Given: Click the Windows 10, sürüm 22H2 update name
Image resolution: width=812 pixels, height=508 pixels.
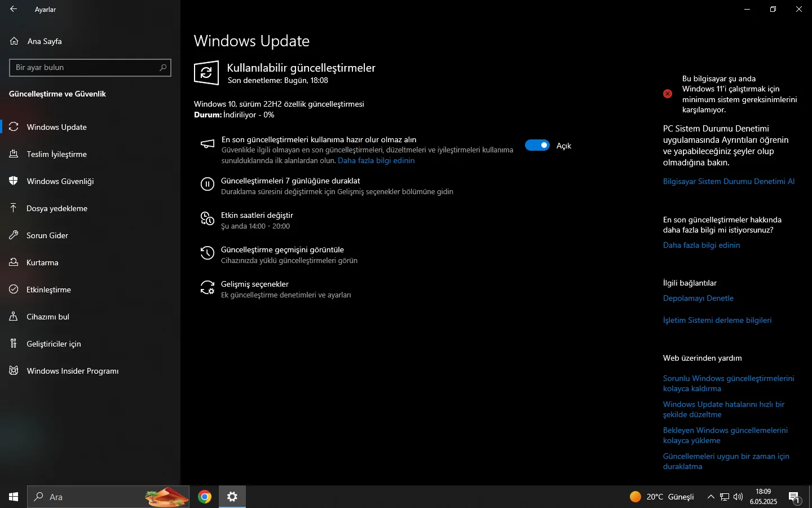Looking at the screenshot, I should (279, 104).
